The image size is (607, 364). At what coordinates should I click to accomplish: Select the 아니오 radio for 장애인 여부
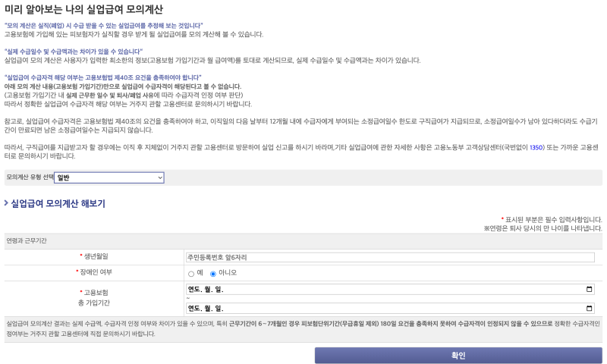[213, 274]
